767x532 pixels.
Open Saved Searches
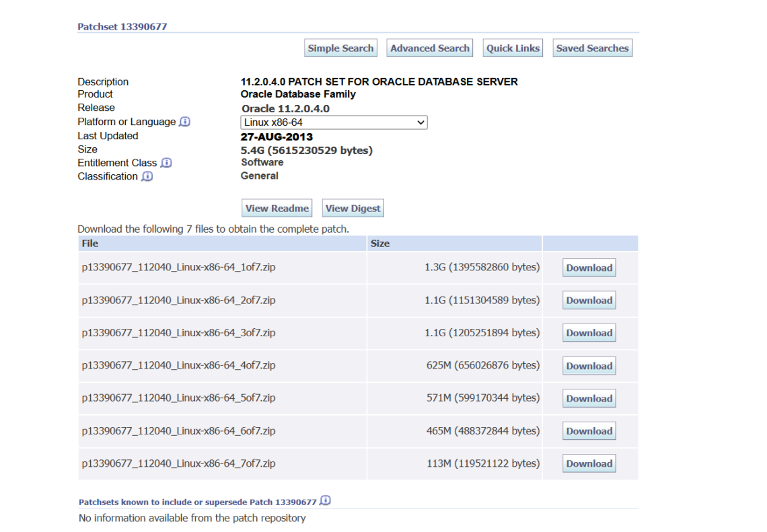(592, 48)
